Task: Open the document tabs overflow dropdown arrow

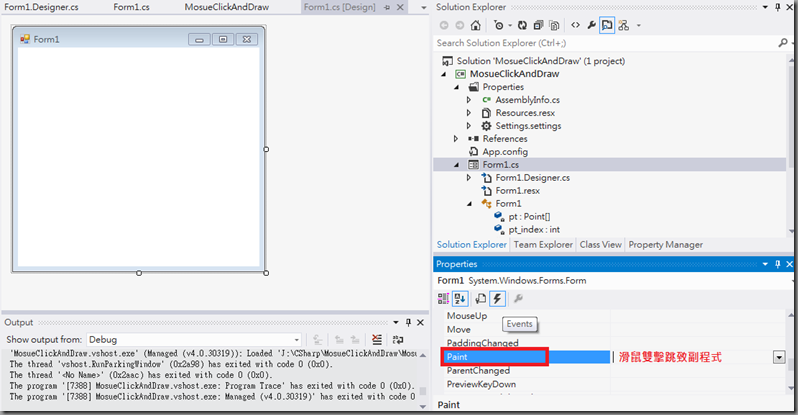Action: (424, 8)
